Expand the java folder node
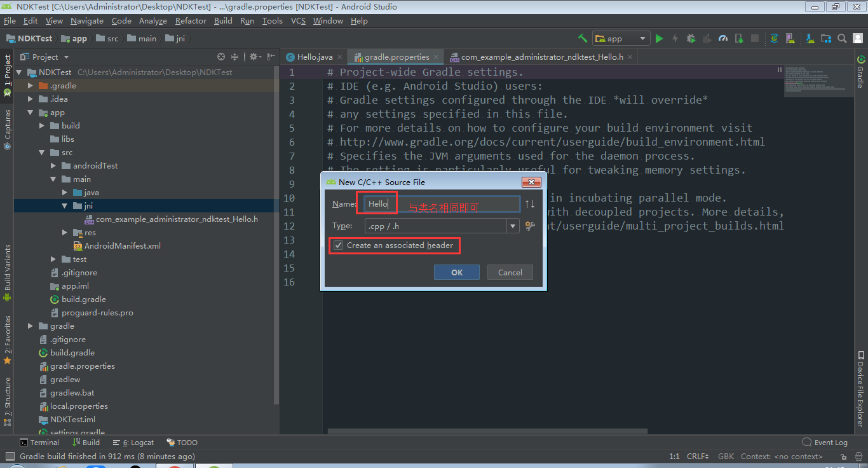Image resolution: width=868 pixels, height=468 pixels. pos(65,192)
